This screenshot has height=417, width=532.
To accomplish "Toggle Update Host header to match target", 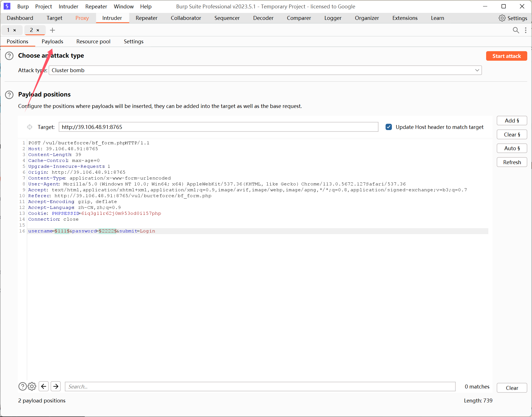I will click(389, 127).
